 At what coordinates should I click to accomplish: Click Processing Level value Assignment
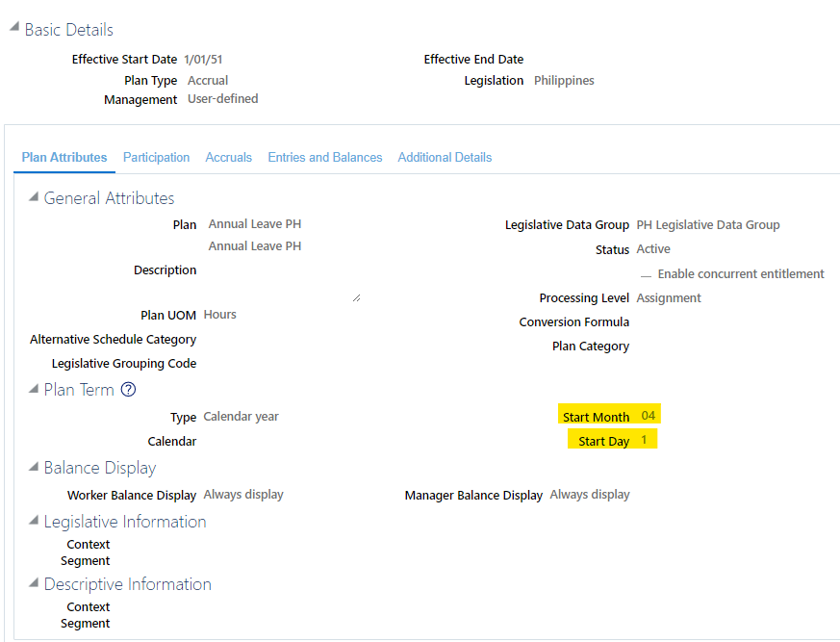(669, 298)
